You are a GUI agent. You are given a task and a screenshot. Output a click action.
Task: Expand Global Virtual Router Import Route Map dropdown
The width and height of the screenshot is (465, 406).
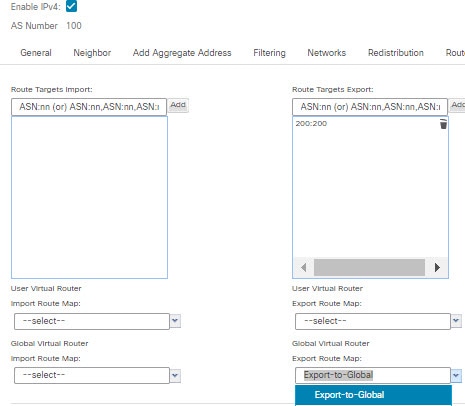(x=175, y=376)
